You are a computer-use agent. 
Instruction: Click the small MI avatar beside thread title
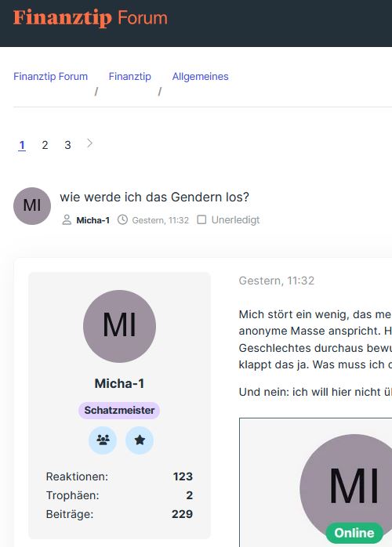point(32,206)
